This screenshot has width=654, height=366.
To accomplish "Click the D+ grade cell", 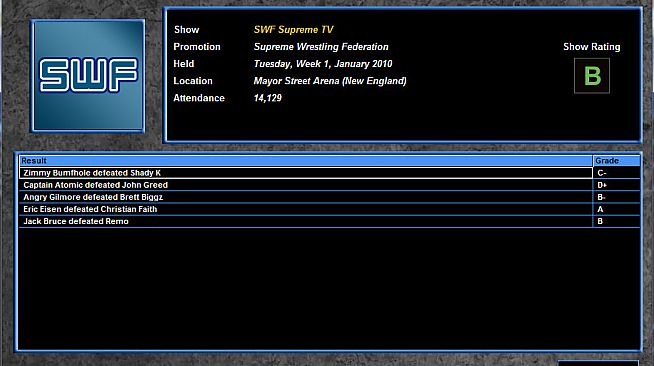I will point(616,185).
